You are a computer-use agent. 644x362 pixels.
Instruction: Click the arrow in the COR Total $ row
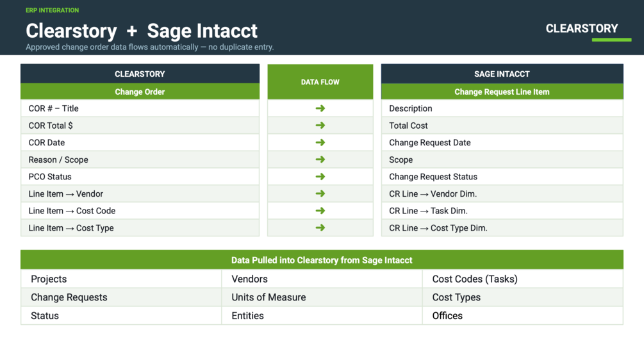click(x=320, y=126)
